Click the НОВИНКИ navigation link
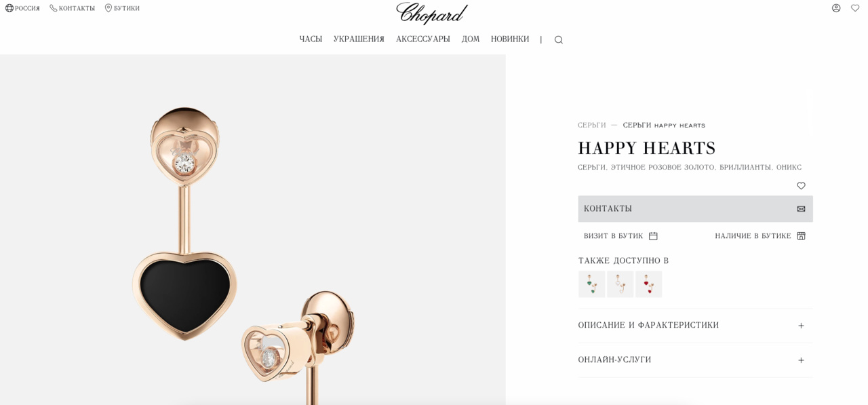 [510, 39]
